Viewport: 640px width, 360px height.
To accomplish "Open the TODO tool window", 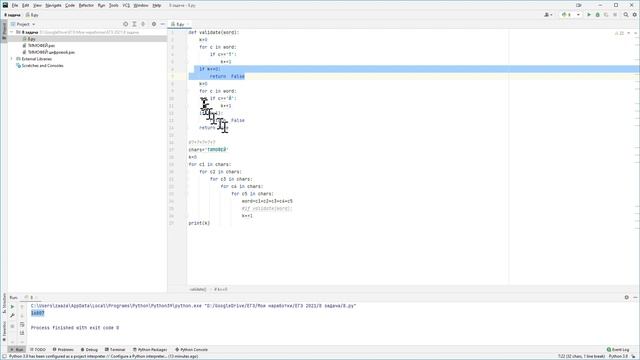I will click(38, 350).
